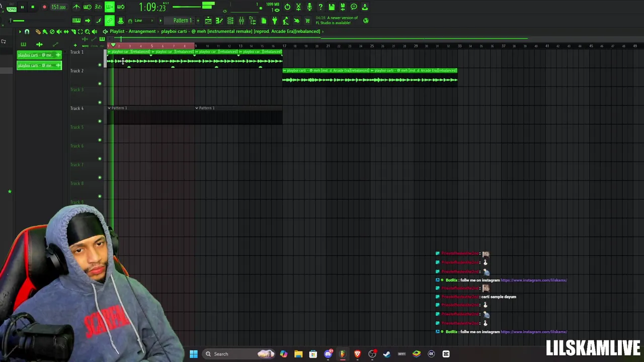Click the download arrow icon in toolbar
This screenshot has height=362, width=644.
(365, 7)
